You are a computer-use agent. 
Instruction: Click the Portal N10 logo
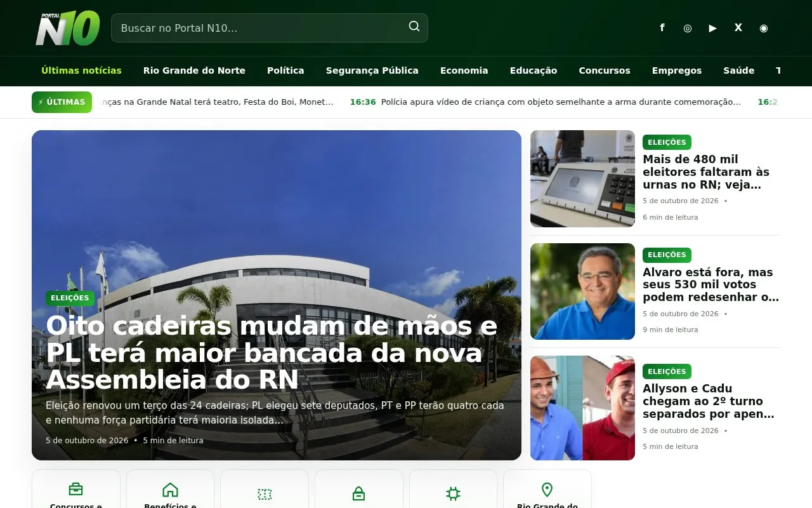67,28
